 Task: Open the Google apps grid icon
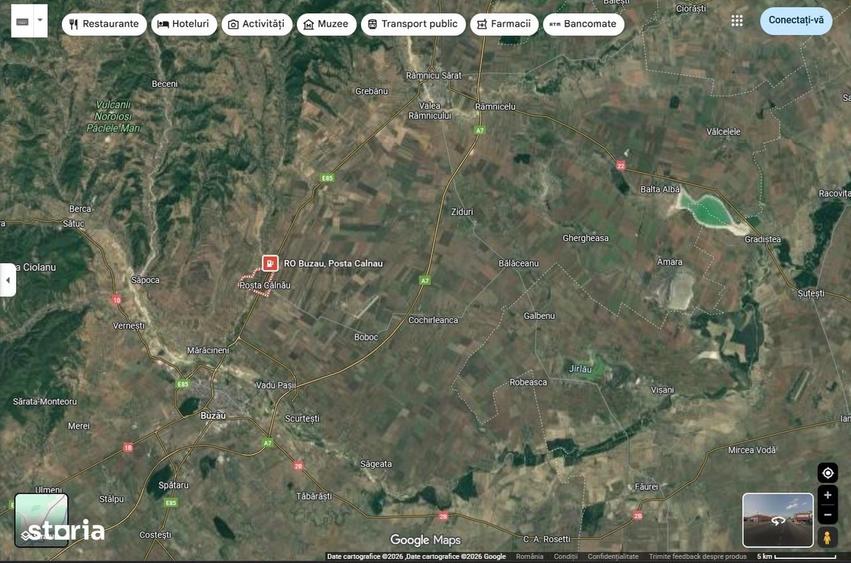point(736,21)
